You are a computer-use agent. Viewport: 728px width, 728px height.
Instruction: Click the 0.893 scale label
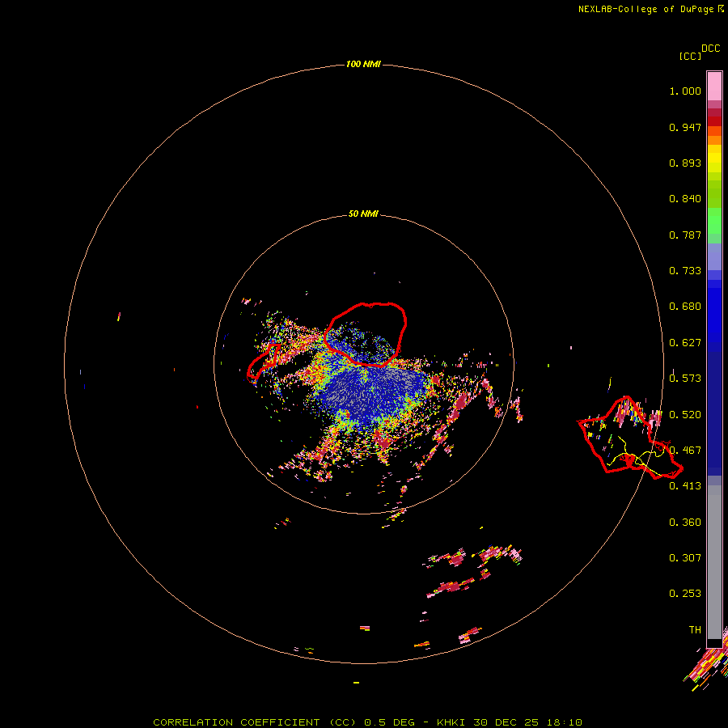[685, 163]
